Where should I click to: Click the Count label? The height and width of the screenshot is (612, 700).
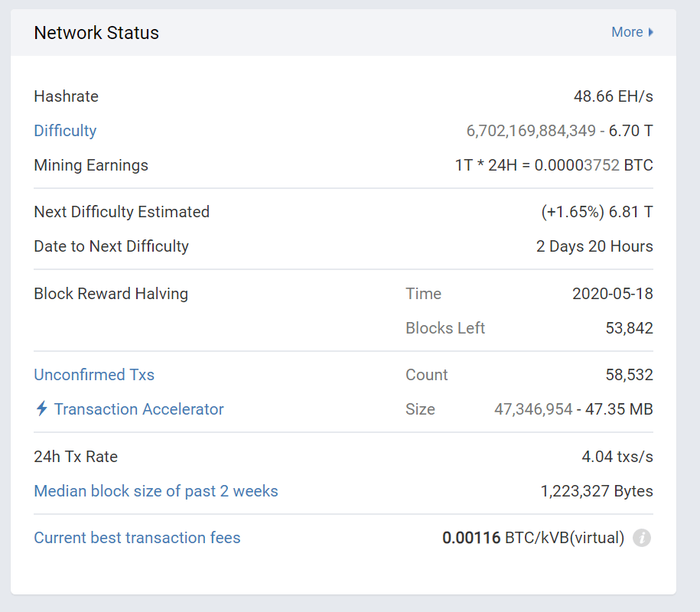[x=426, y=375]
